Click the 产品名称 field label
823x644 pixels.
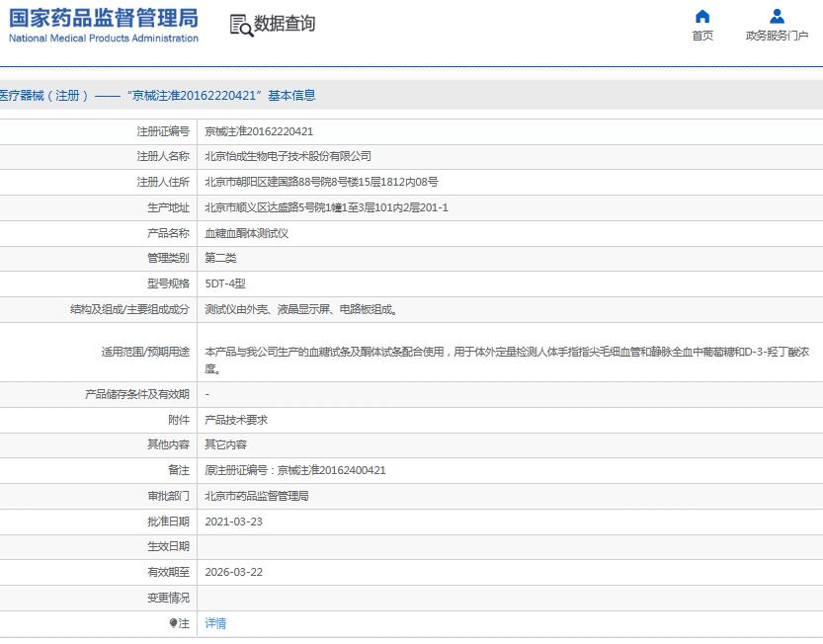point(169,233)
